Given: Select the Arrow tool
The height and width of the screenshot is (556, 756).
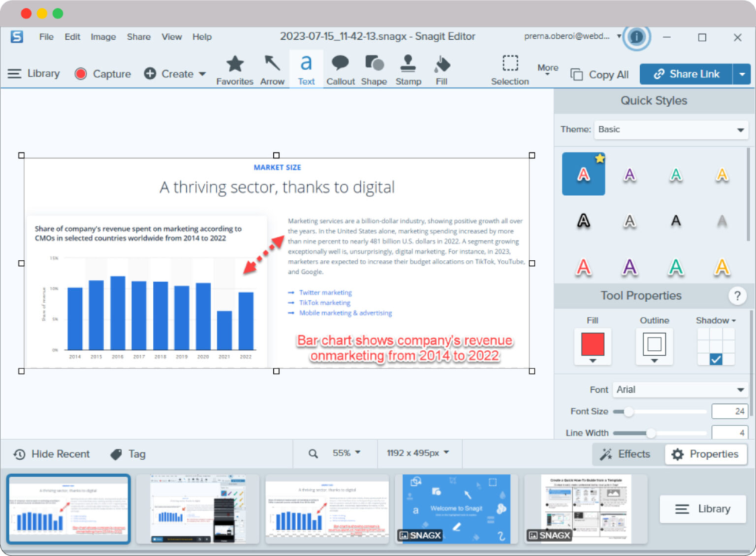Looking at the screenshot, I should [272, 69].
